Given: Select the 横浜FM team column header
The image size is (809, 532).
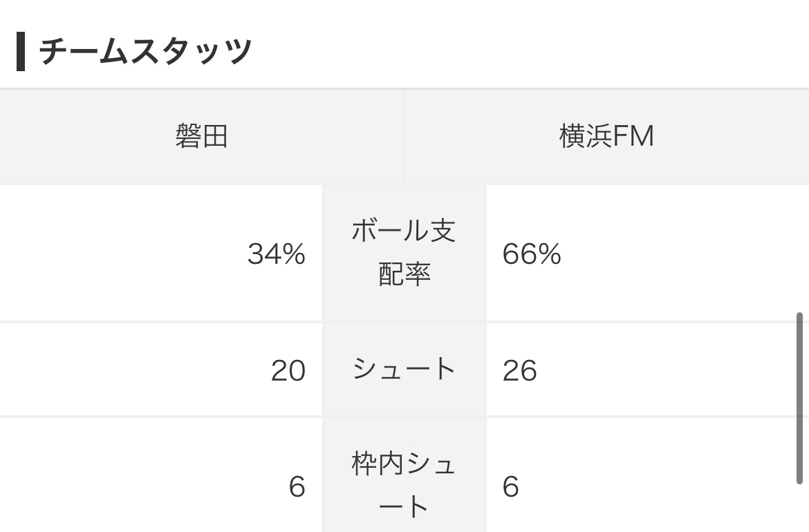Looking at the screenshot, I should click(x=606, y=137).
